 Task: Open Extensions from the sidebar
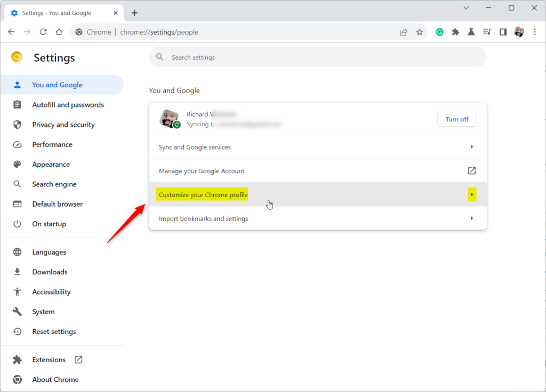tap(62, 360)
